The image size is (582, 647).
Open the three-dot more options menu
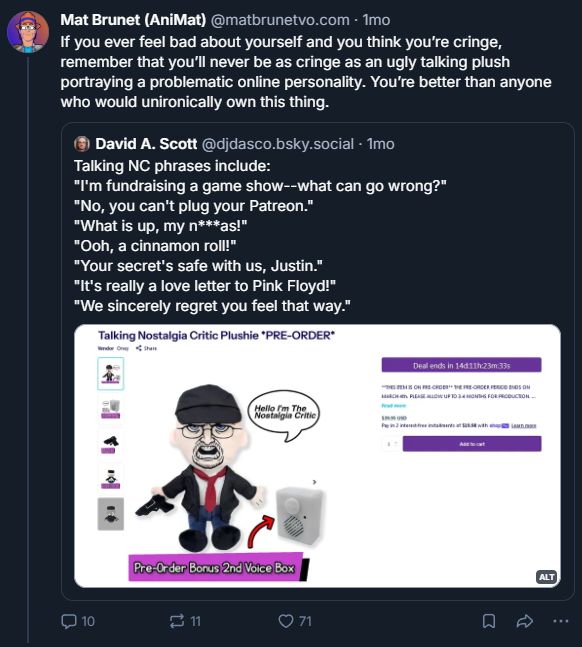coord(561,621)
